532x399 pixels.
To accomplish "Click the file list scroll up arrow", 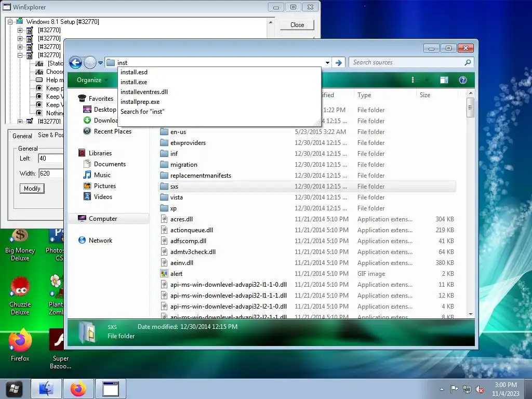I will coord(471,93).
